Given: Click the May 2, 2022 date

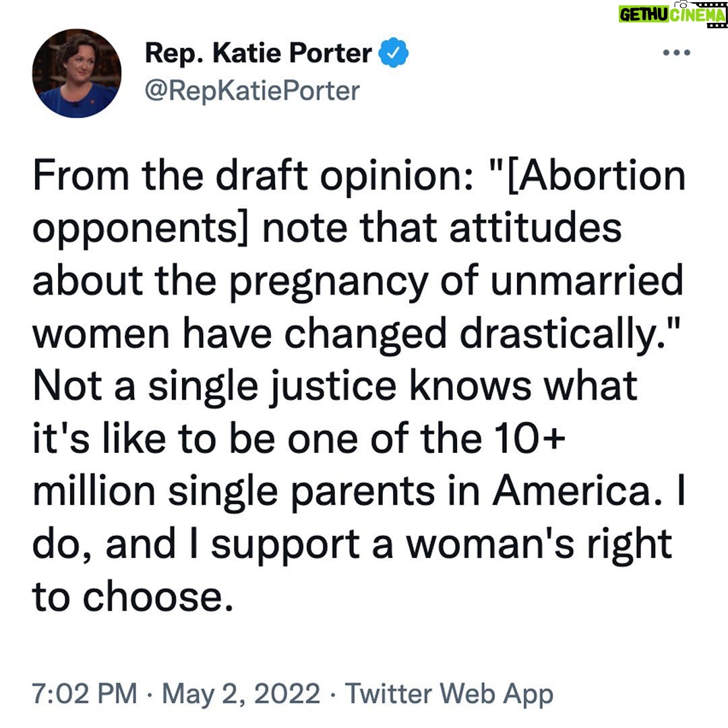Looking at the screenshot, I should click(241, 694).
